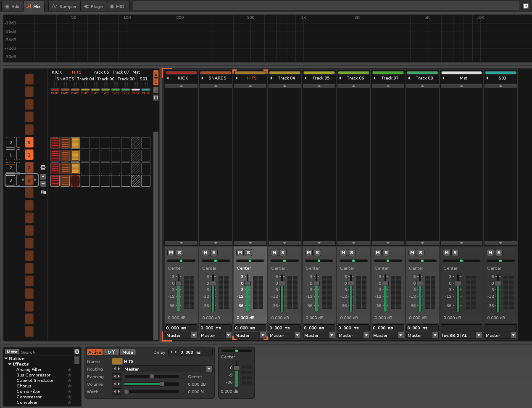Screen dimensions: 532x408
Task: Go to the Plugin tab
Action: pyautogui.click(x=93, y=6)
